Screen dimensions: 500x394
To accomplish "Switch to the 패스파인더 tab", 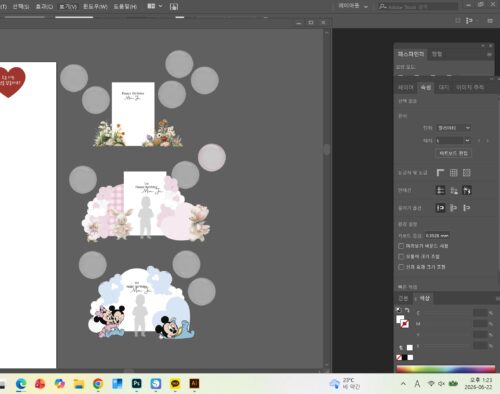I will pyautogui.click(x=411, y=54).
